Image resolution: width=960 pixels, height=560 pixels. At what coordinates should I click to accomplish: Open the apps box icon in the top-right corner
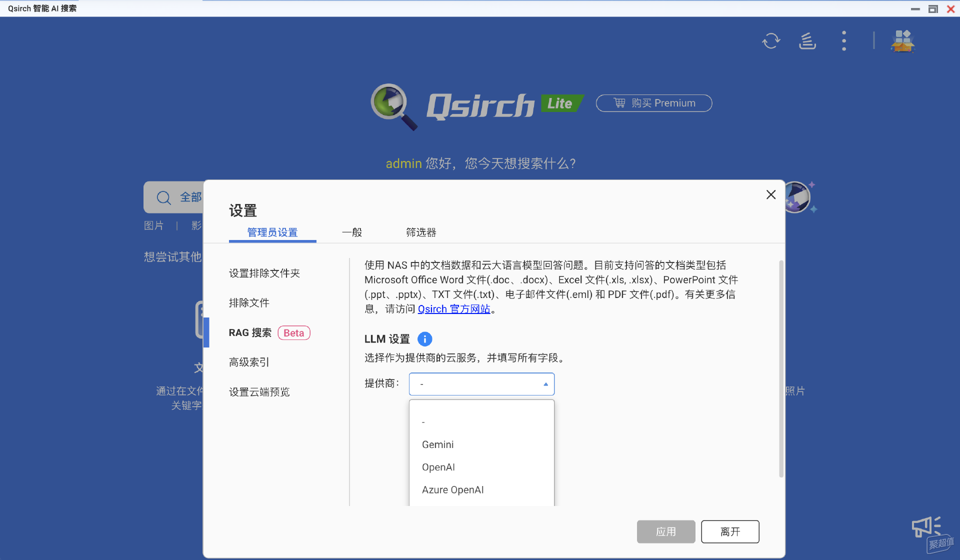pyautogui.click(x=903, y=41)
